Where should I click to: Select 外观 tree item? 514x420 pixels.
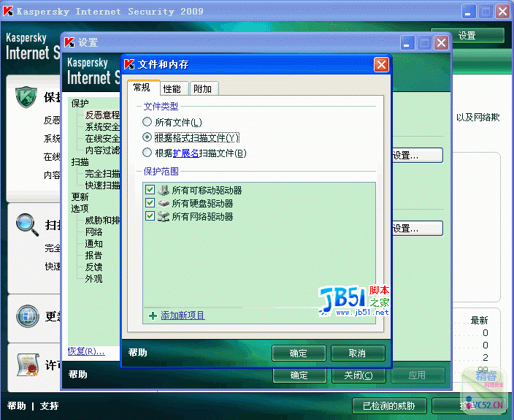coord(93,279)
